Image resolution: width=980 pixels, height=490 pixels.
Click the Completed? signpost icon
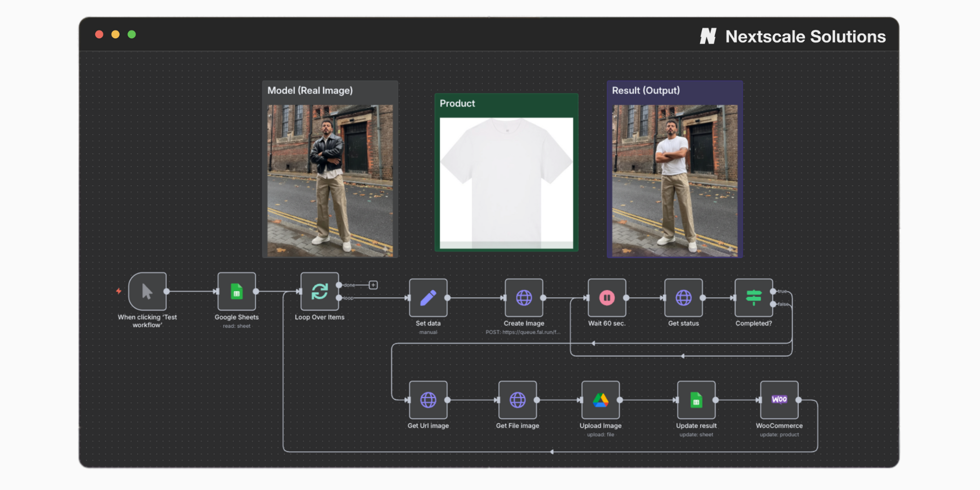pyautogui.click(x=754, y=297)
